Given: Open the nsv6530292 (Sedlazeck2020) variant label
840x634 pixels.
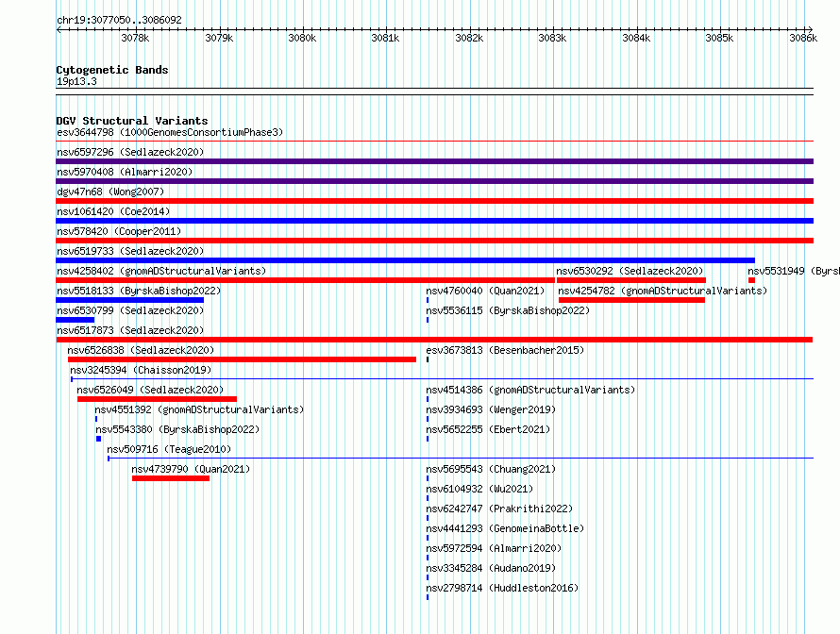Looking at the screenshot, I should coord(630,271).
